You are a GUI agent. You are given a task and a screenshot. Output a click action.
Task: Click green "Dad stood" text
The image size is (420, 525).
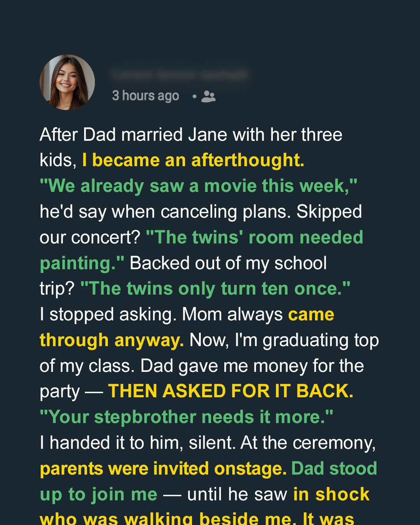coord(334,468)
